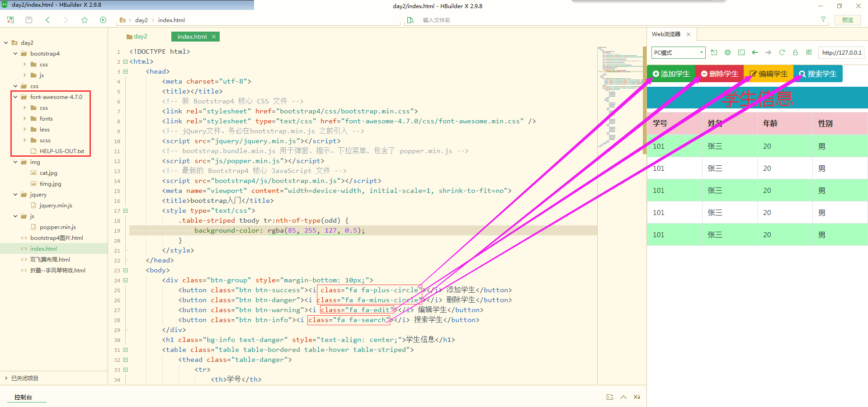
Task: Open the PC模式 dropdown
Action: point(678,52)
